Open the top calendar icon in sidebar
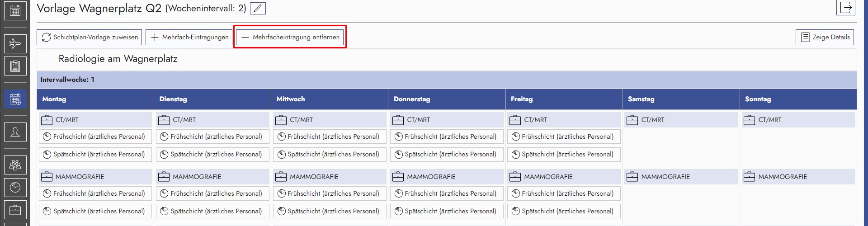 (x=15, y=10)
